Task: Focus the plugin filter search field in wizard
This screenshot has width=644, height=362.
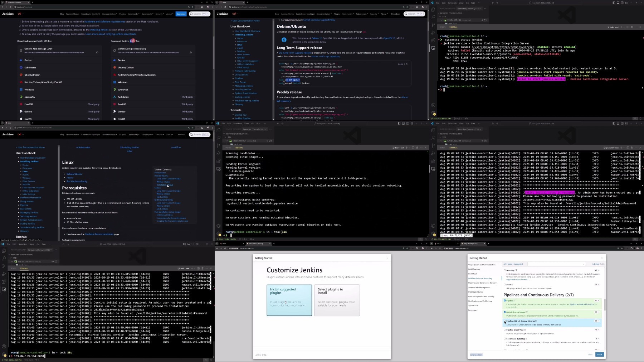Action: (557, 264)
